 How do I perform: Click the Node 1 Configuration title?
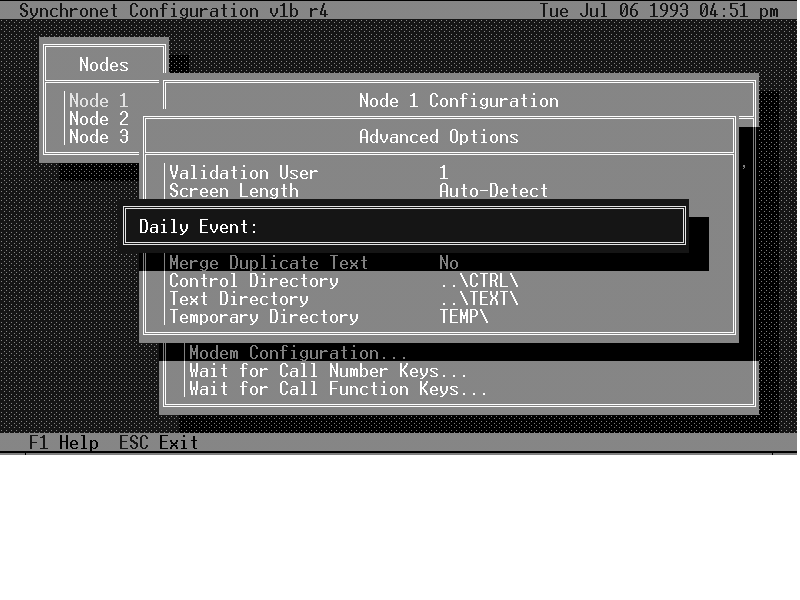click(x=459, y=101)
